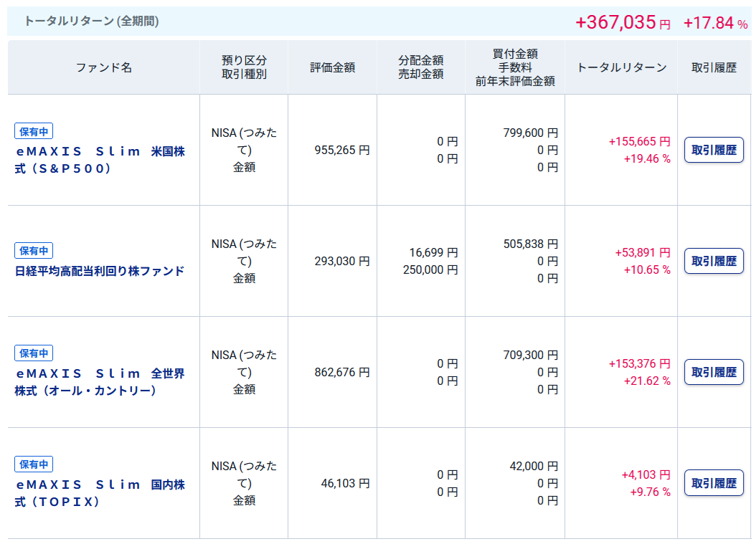Open the 日経平均高配当利回り株ファンド fund link
Image resolution: width=756 pixels, height=544 pixels.
coord(100,271)
